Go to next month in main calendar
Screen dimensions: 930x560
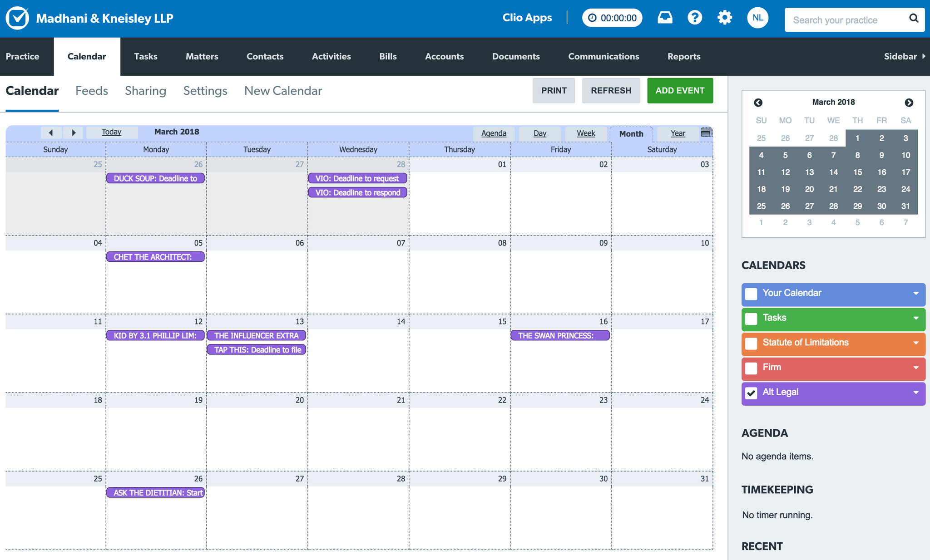tap(74, 133)
